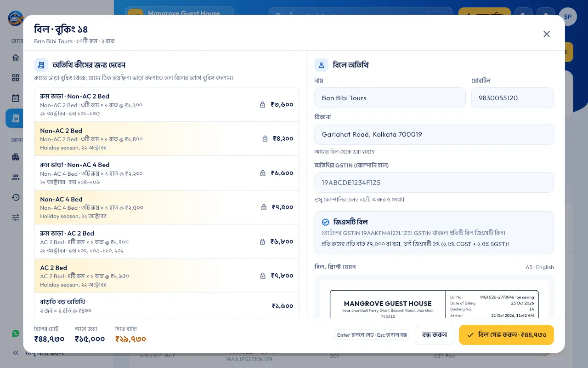Click the A5 · English label above the preview
This screenshot has height=368, width=588.
tap(540, 267)
